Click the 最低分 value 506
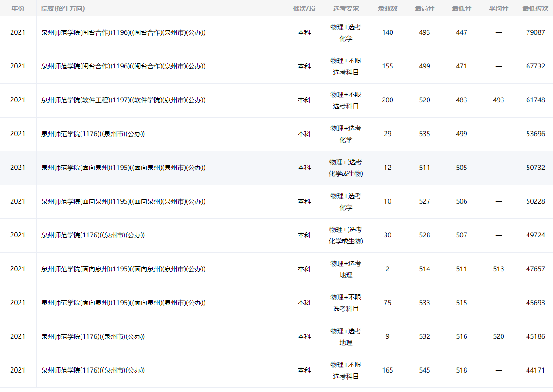The image size is (553, 392). [461, 201]
